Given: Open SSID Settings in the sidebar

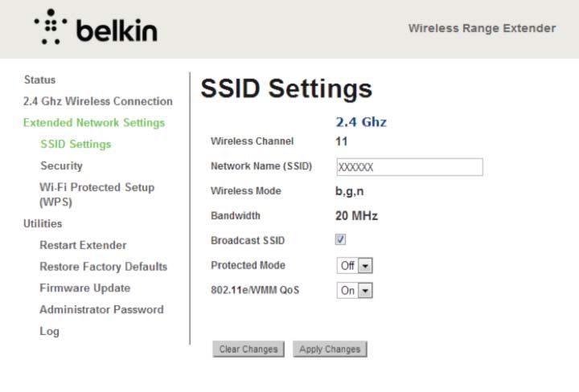Looking at the screenshot, I should 76,144.
